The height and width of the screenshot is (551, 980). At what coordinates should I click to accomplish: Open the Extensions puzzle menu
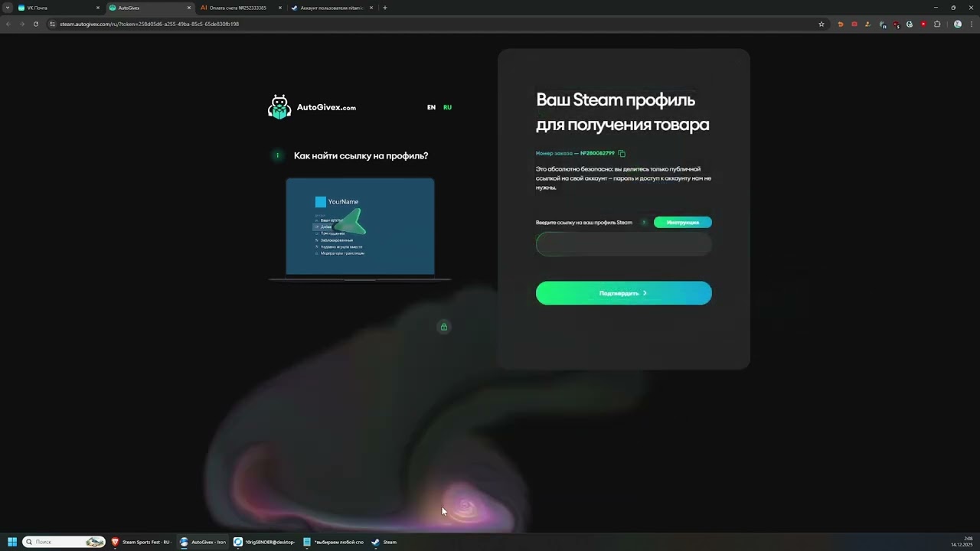pyautogui.click(x=937, y=24)
